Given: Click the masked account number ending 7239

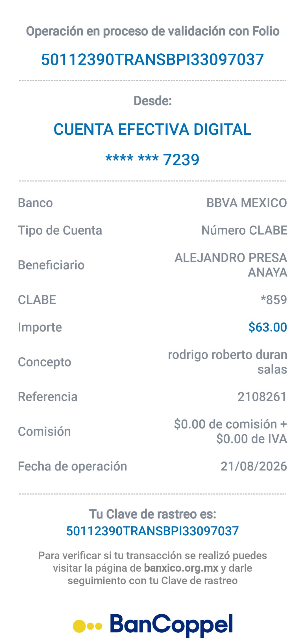Looking at the screenshot, I should click(152, 160).
